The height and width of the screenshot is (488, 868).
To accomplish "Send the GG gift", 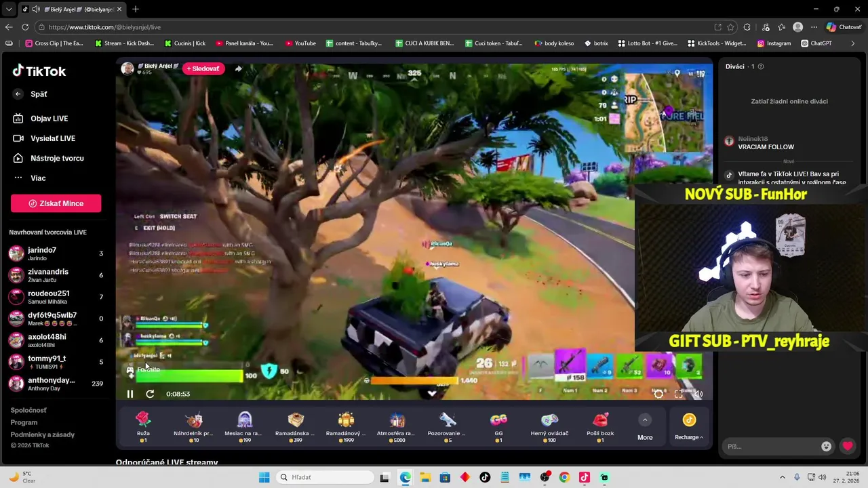I will (x=498, y=427).
